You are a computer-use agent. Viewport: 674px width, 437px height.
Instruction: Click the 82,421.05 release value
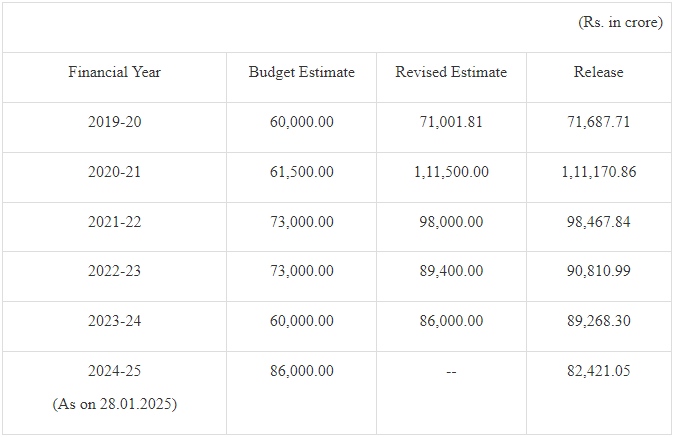(598, 371)
